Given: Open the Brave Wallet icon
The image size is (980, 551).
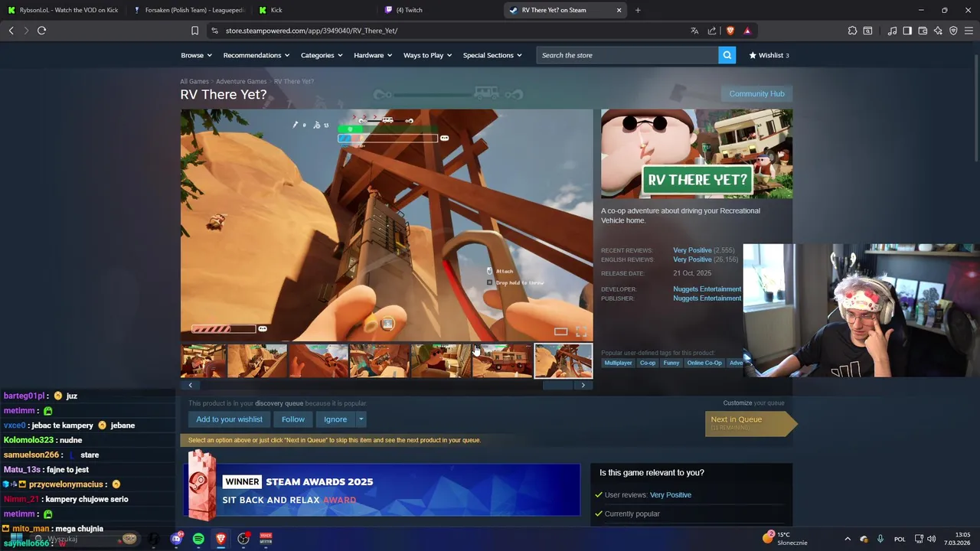Looking at the screenshot, I should pos(923,31).
